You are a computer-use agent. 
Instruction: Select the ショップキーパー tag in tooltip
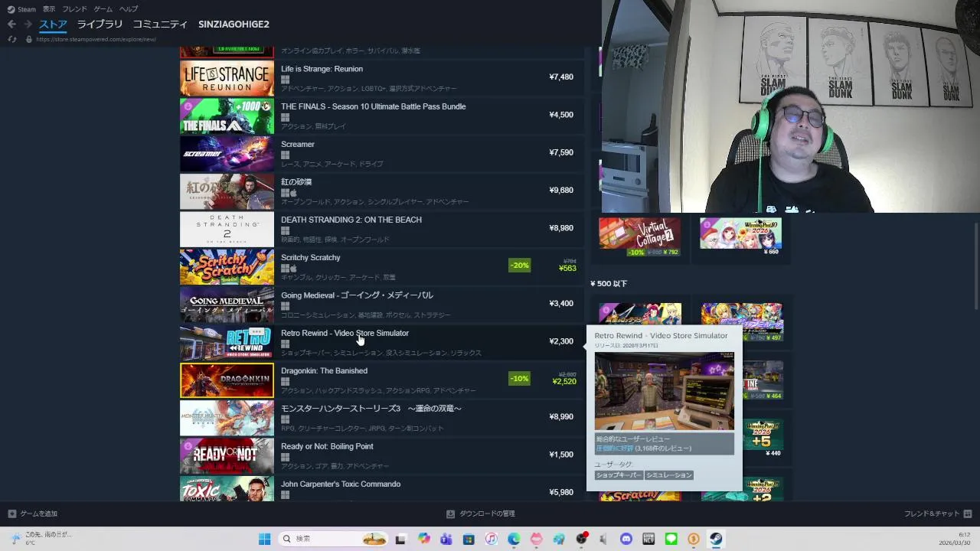click(619, 475)
